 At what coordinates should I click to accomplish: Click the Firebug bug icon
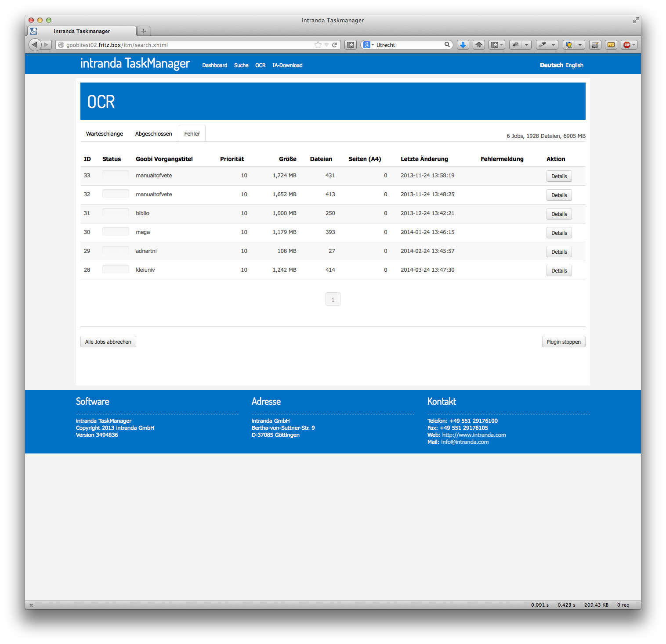(516, 45)
